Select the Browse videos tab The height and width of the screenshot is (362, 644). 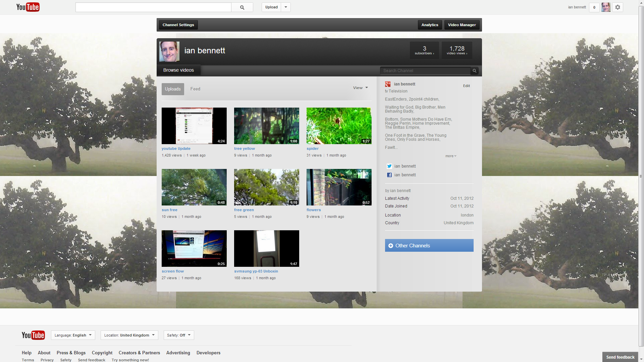pyautogui.click(x=178, y=70)
